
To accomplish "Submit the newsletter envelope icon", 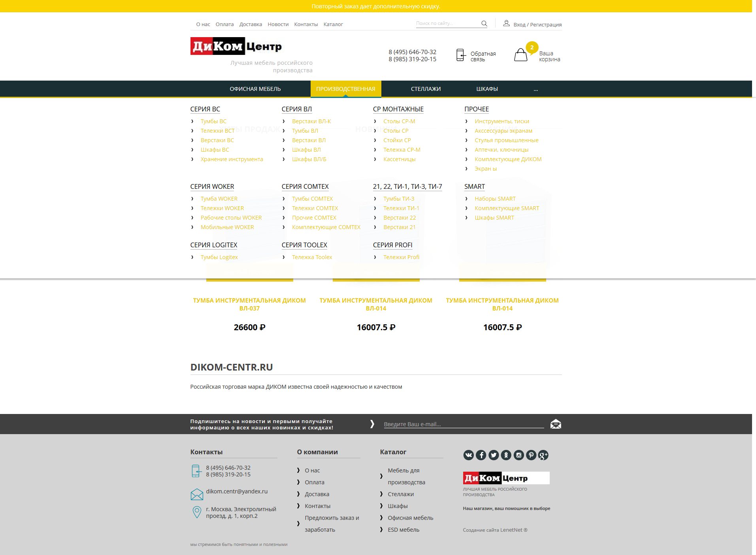I will (556, 424).
